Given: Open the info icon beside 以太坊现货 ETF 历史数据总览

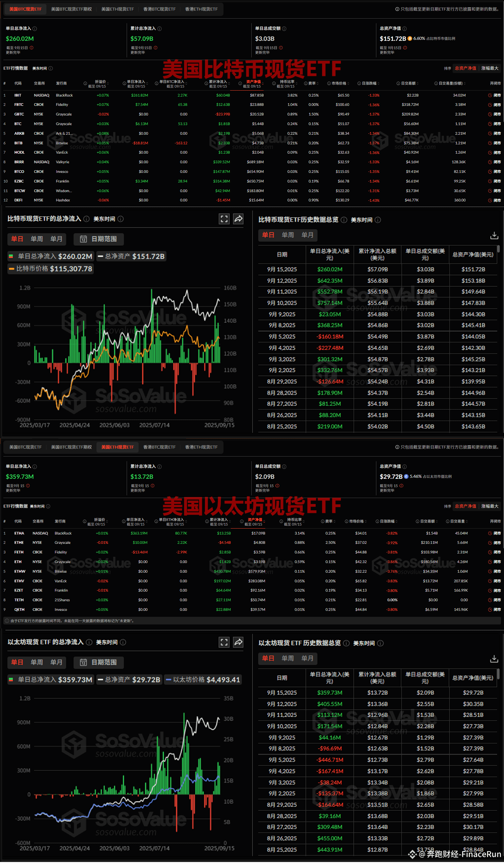Looking at the screenshot, I should tap(346, 643).
